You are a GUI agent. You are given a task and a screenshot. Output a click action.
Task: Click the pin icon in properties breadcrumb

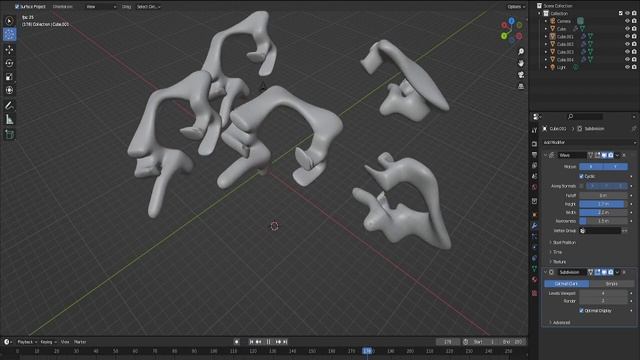[634, 129]
